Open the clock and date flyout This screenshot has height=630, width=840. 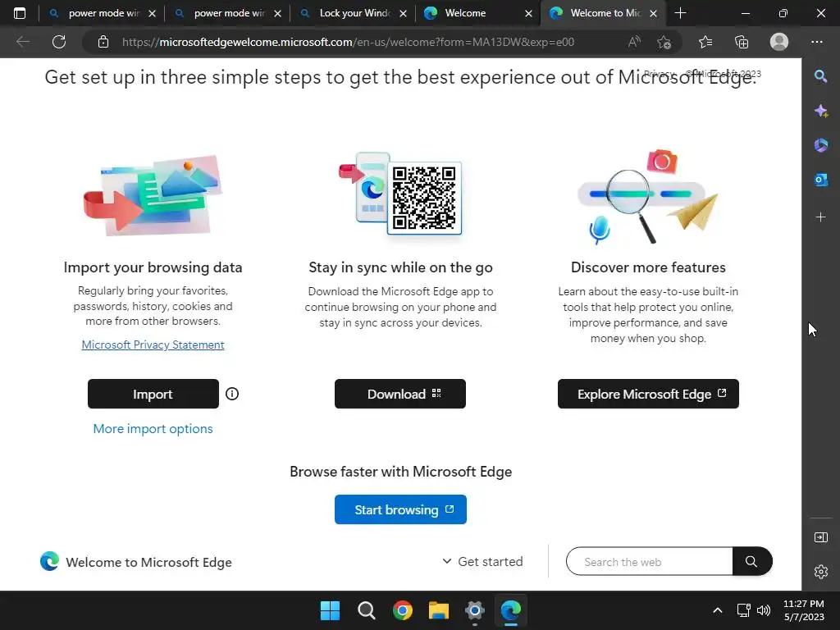point(804,610)
